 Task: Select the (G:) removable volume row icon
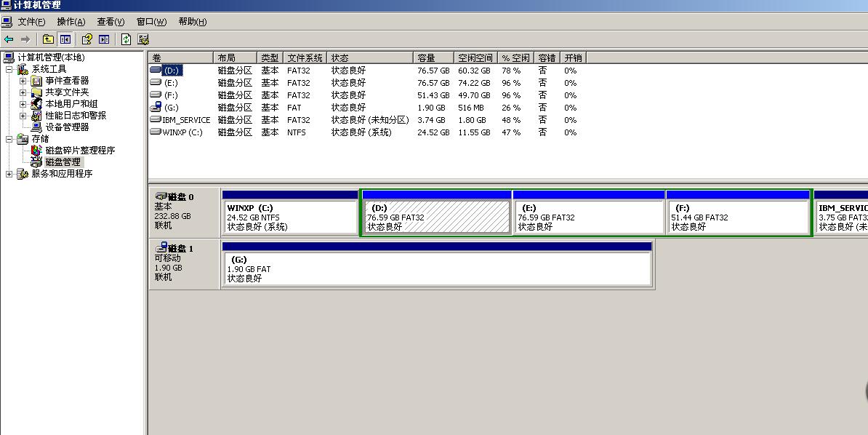click(x=155, y=108)
